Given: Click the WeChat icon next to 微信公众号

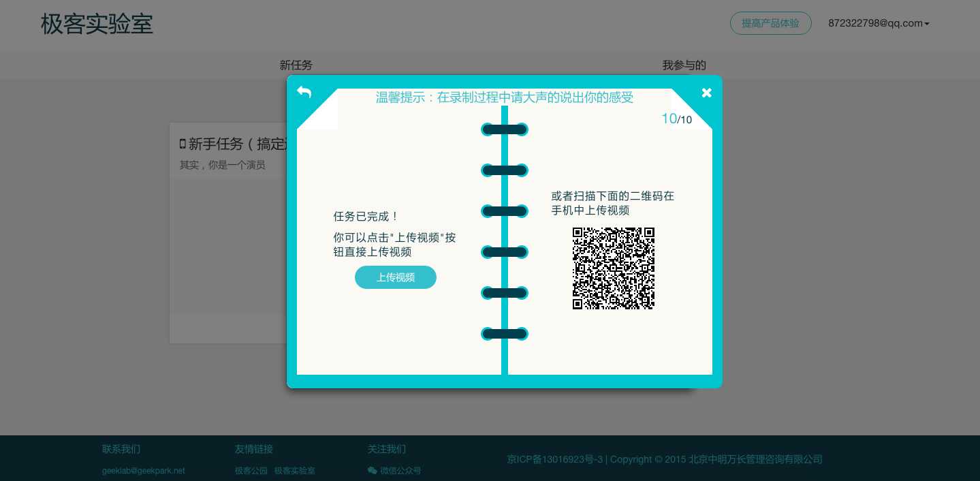Looking at the screenshot, I should tap(373, 471).
